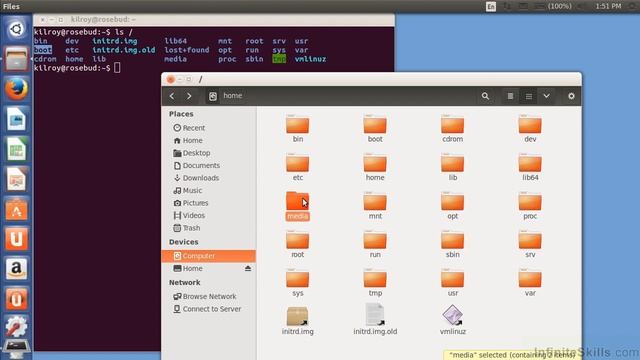Screen dimensions: 640x360
Task: Open System Settings from launcher
Action: pyautogui.click(x=16, y=326)
